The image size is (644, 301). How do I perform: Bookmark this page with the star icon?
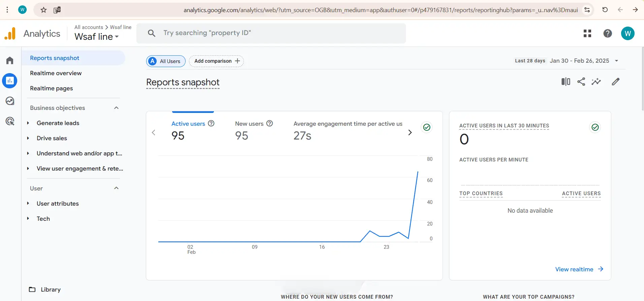coord(43,10)
